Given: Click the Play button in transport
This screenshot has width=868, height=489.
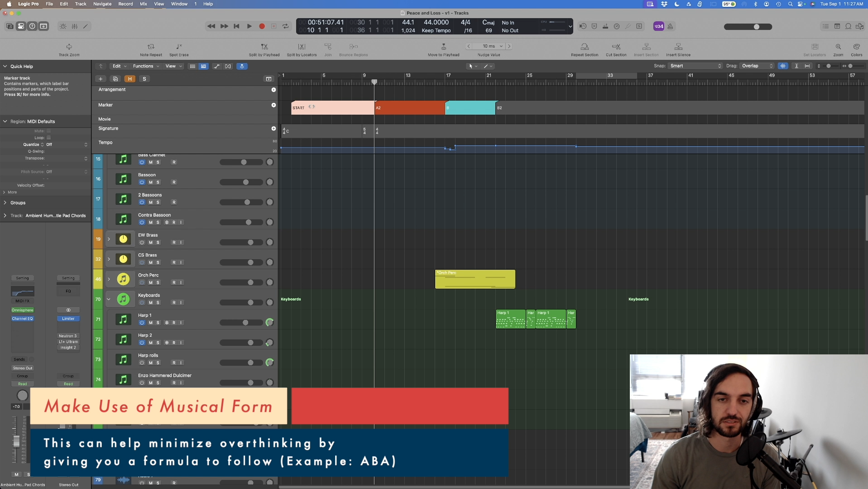Looking at the screenshot, I should (x=249, y=26).
